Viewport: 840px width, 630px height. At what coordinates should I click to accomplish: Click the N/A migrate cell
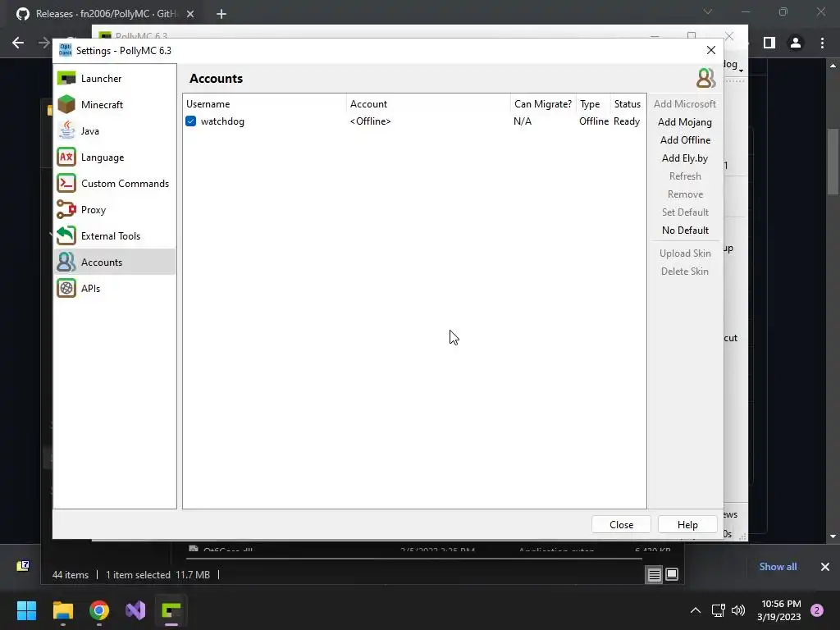[523, 121]
